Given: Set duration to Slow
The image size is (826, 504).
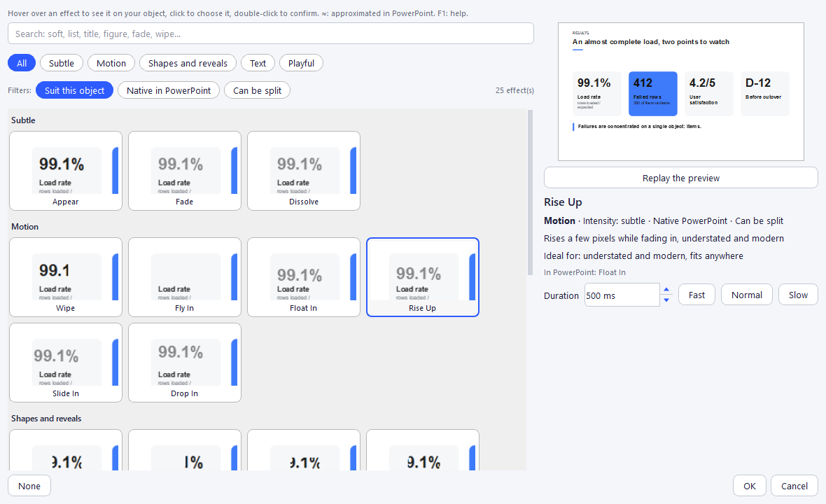Looking at the screenshot, I should [798, 295].
